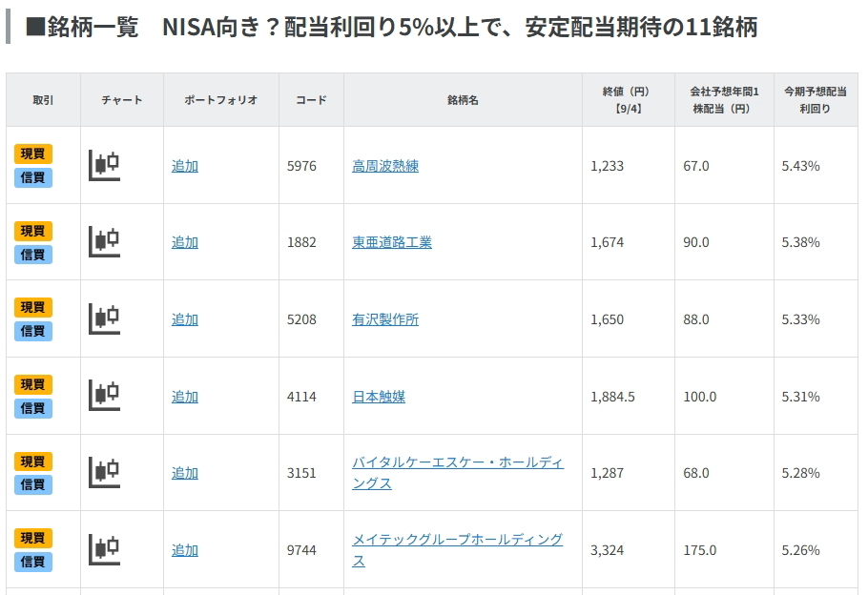Select the チャート column header
The image size is (868, 595).
point(122,100)
